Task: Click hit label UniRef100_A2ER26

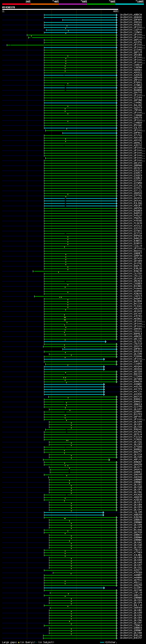Action: (131, 75)
